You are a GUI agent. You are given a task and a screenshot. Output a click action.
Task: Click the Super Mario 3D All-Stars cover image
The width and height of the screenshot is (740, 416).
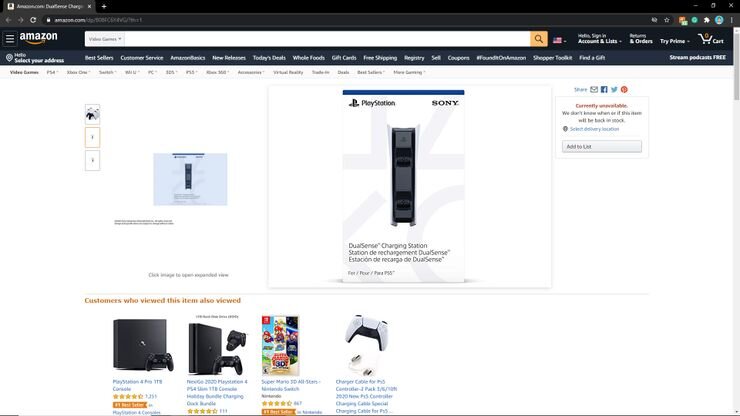280,346
